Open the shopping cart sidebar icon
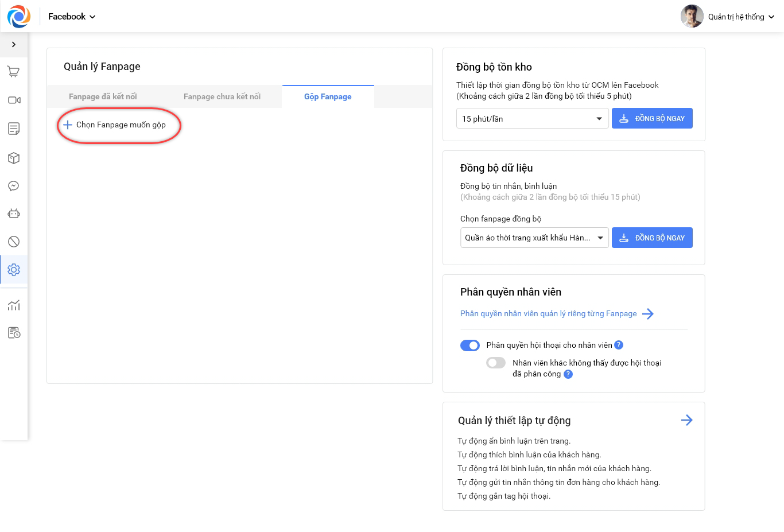Image resolution: width=784 pixels, height=532 pixels. [14, 72]
